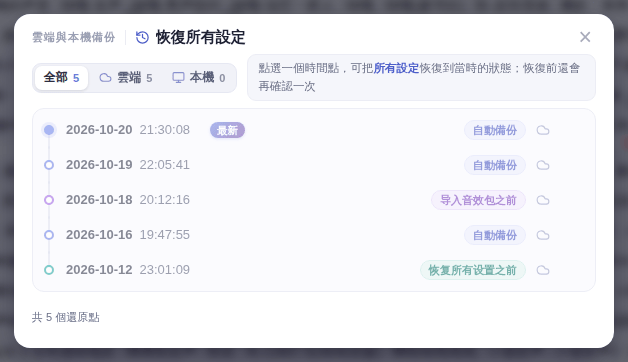Click the cloud icon on the 2026-10-12 row
The width and height of the screenshot is (628, 362).
pos(543,270)
